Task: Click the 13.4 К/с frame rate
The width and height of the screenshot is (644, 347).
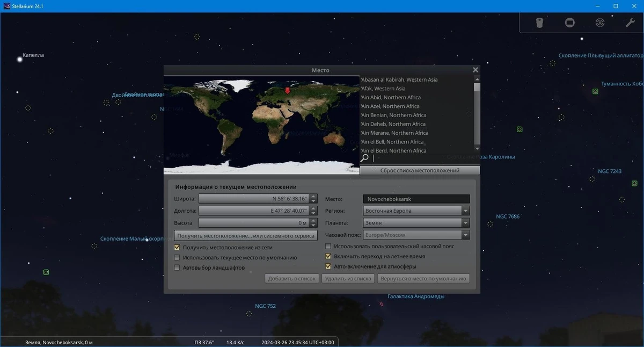Action: (235, 342)
